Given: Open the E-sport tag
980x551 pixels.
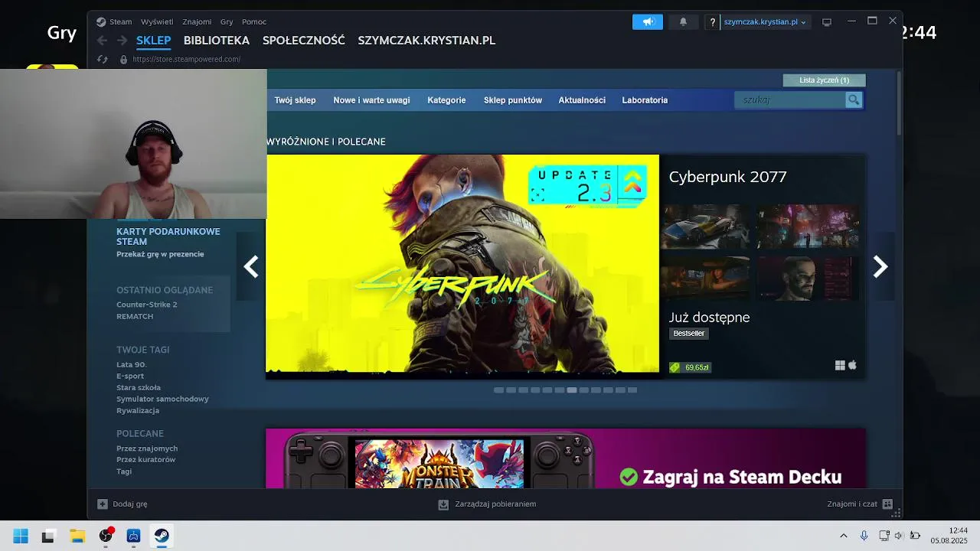Looking at the screenshot, I should [130, 376].
